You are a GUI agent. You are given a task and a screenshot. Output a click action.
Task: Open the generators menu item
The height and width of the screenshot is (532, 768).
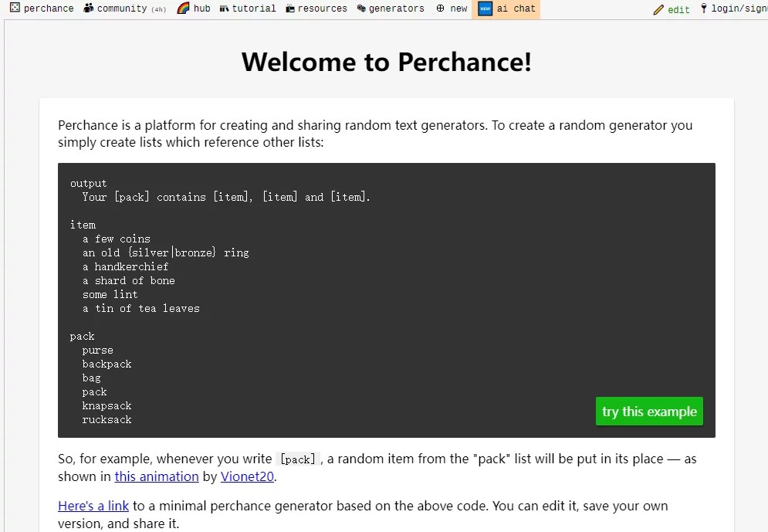[391, 8]
